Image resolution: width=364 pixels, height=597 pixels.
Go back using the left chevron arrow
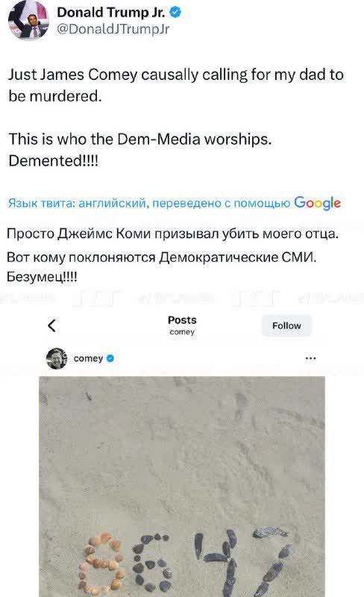tap(52, 325)
